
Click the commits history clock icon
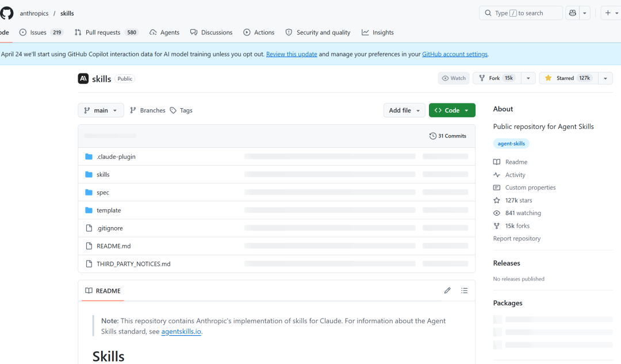pyautogui.click(x=432, y=136)
